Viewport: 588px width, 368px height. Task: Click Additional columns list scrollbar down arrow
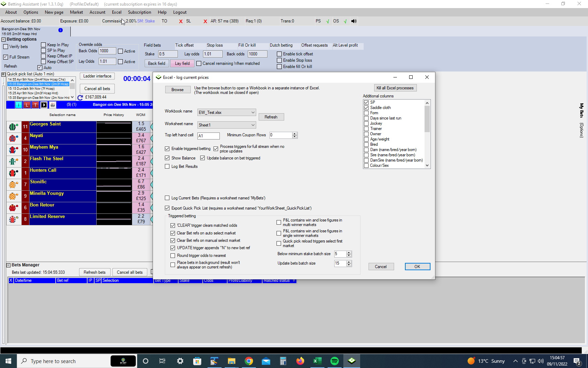click(427, 165)
